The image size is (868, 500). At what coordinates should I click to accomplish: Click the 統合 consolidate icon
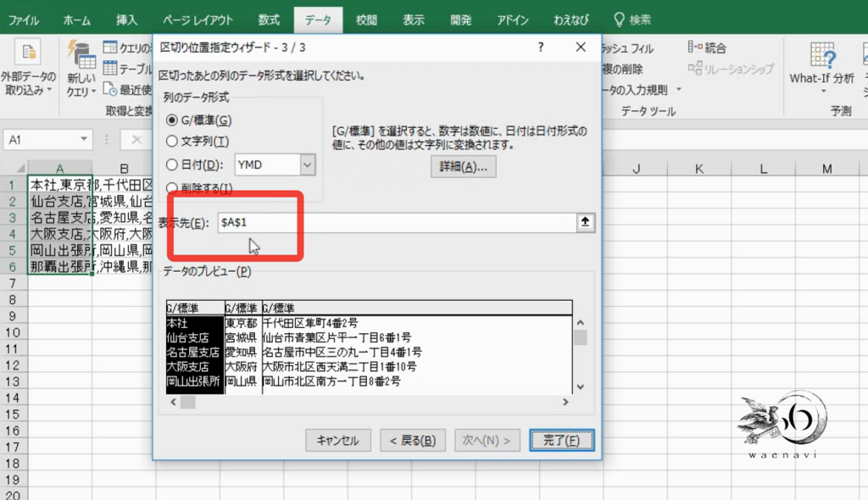click(x=695, y=47)
